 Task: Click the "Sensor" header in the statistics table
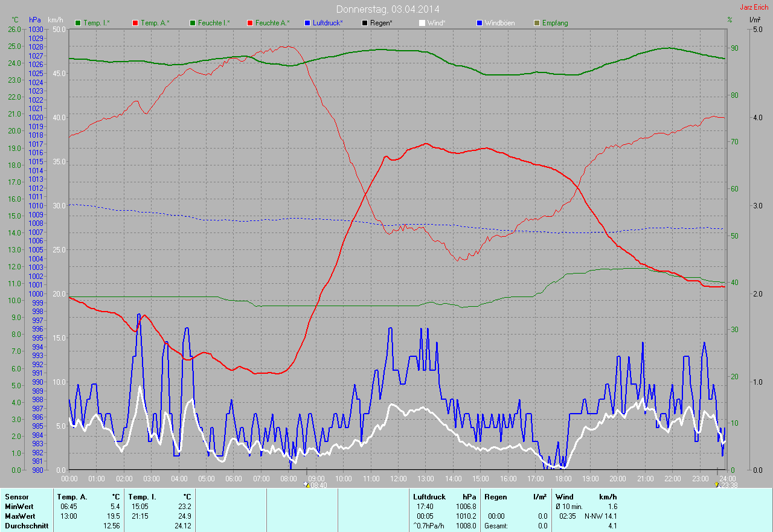tap(16, 496)
